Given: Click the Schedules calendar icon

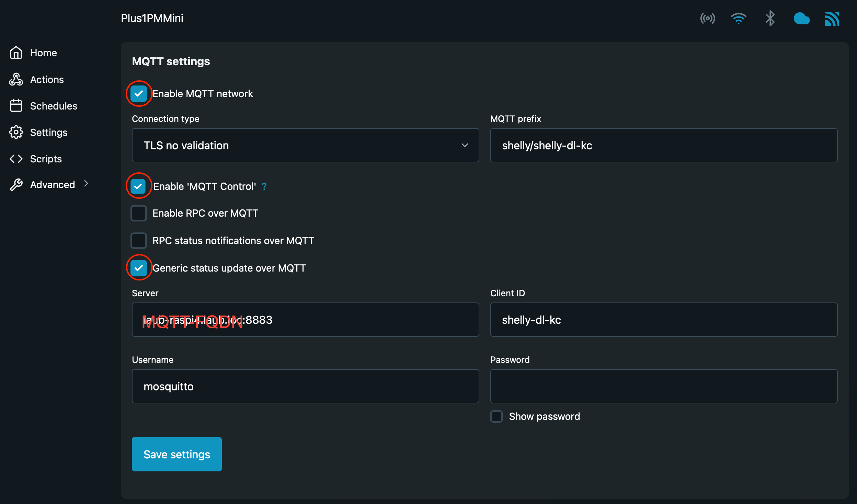Looking at the screenshot, I should pos(16,106).
